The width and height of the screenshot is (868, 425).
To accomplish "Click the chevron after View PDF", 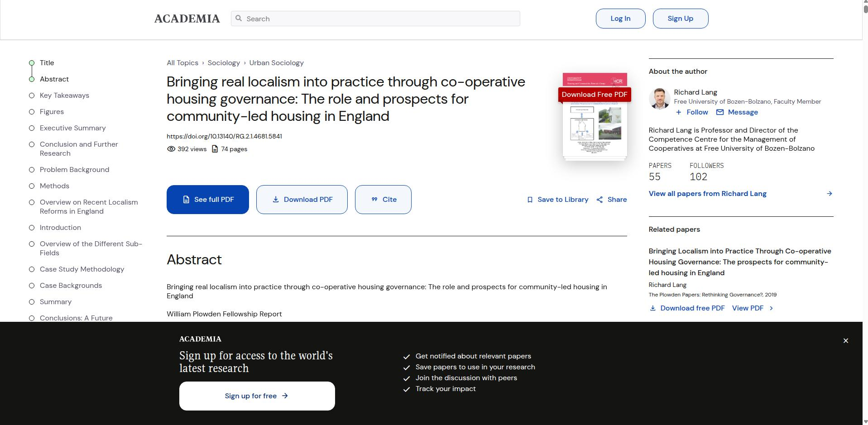I will pyautogui.click(x=771, y=308).
